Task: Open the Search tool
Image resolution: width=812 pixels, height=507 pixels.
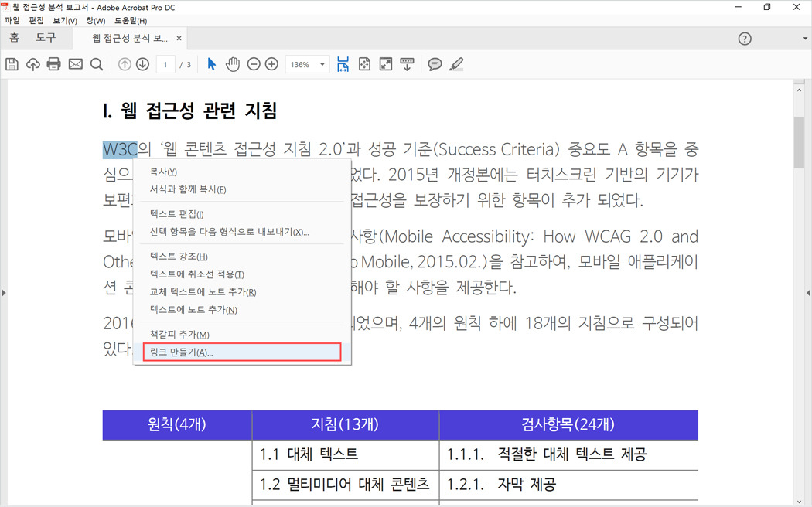Action: click(x=95, y=64)
